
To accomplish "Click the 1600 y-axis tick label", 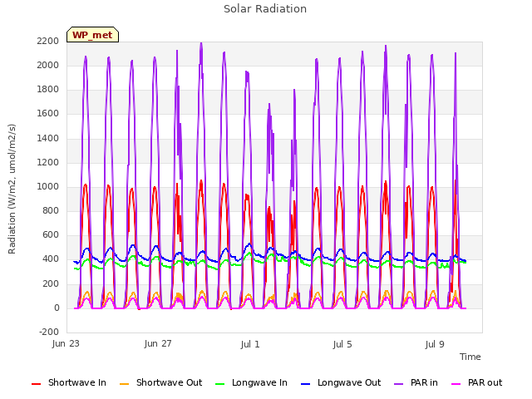I will coord(48,113).
